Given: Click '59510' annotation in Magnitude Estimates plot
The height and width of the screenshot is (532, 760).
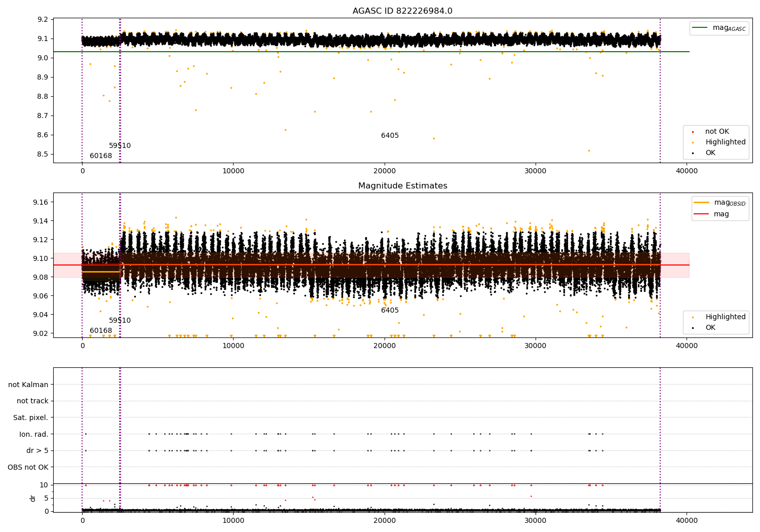Looking at the screenshot, I should pyautogui.click(x=120, y=321).
